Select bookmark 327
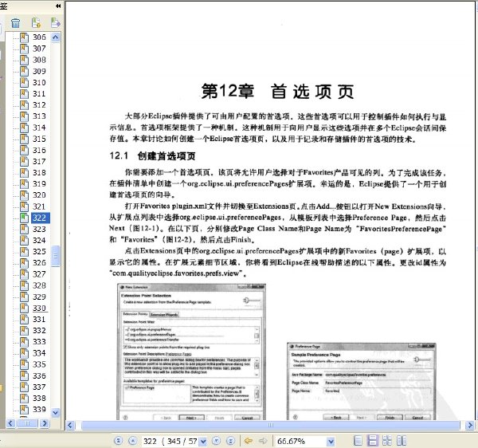Screen dimensions: 478x448 (39, 274)
